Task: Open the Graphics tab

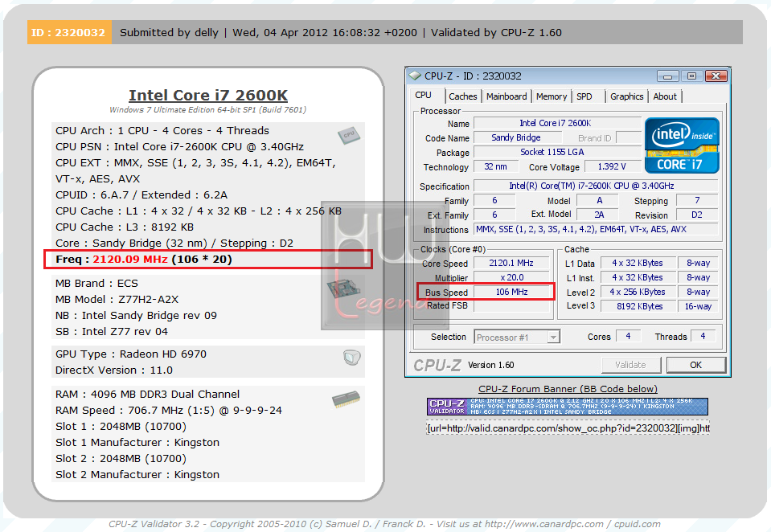Action: [x=626, y=96]
